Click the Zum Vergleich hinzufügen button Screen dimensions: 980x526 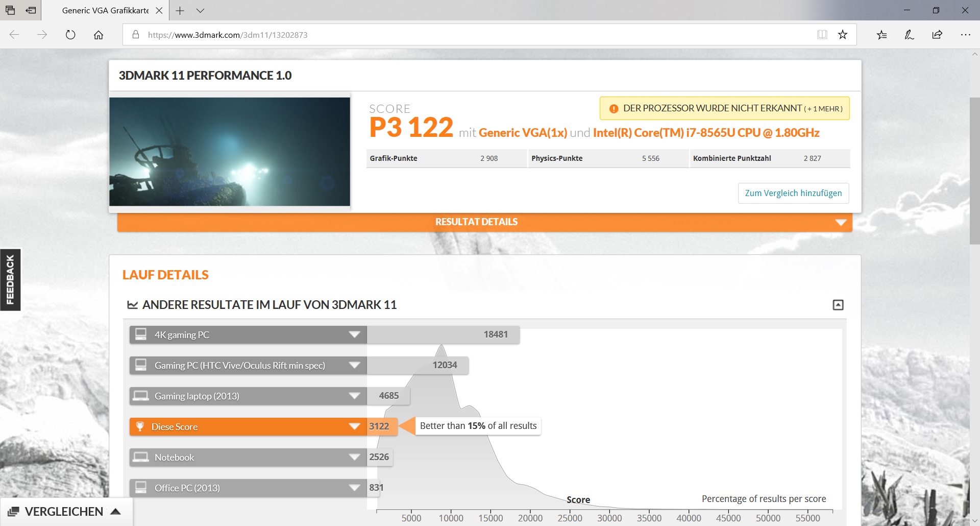793,193
